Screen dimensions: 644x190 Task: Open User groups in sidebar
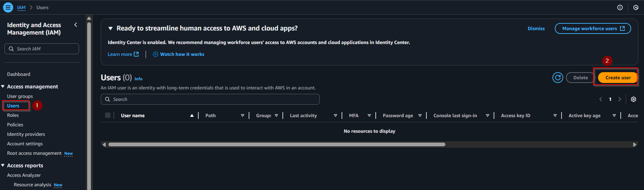tap(20, 96)
